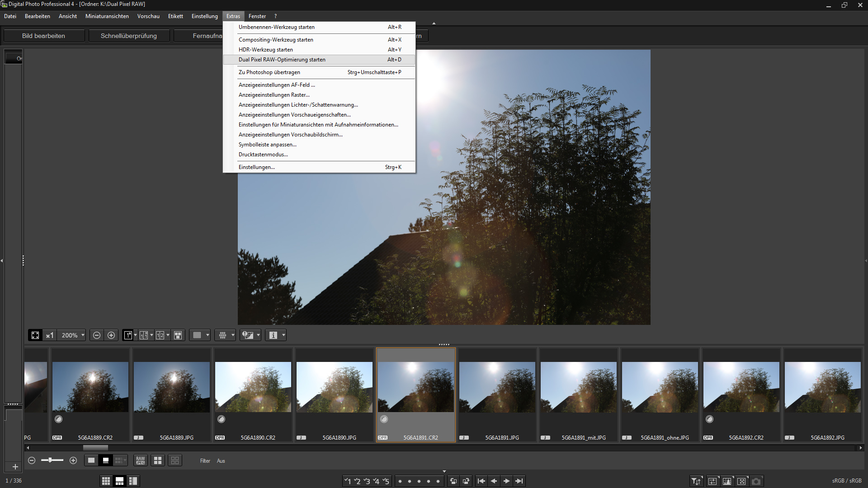Click the filmstrip horizontal scrollbar thumb

pyautogui.click(x=95, y=448)
